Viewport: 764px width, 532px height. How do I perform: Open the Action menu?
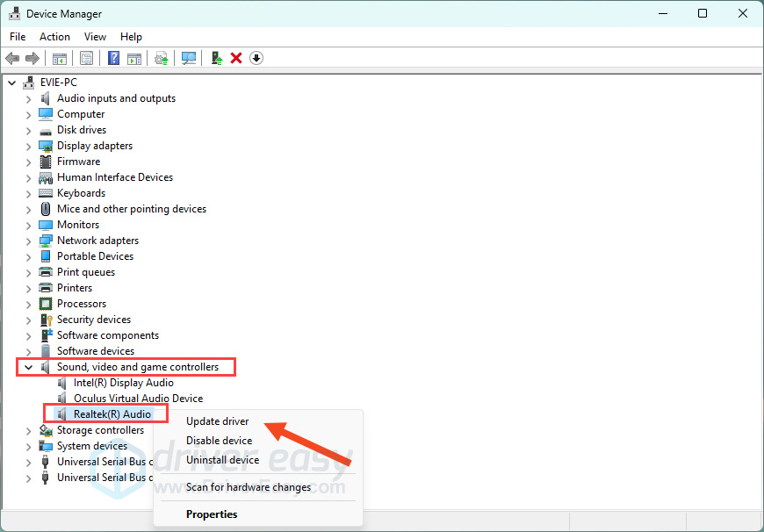click(x=54, y=36)
